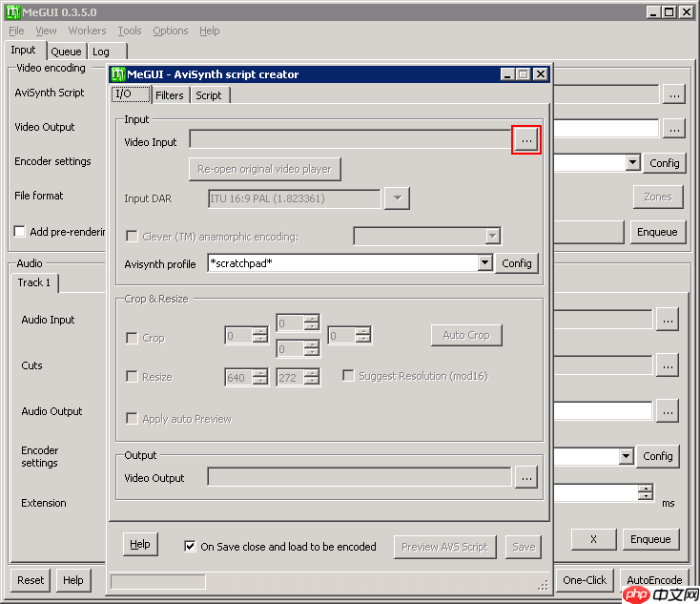Browse for Audio Output file

pos(668,410)
